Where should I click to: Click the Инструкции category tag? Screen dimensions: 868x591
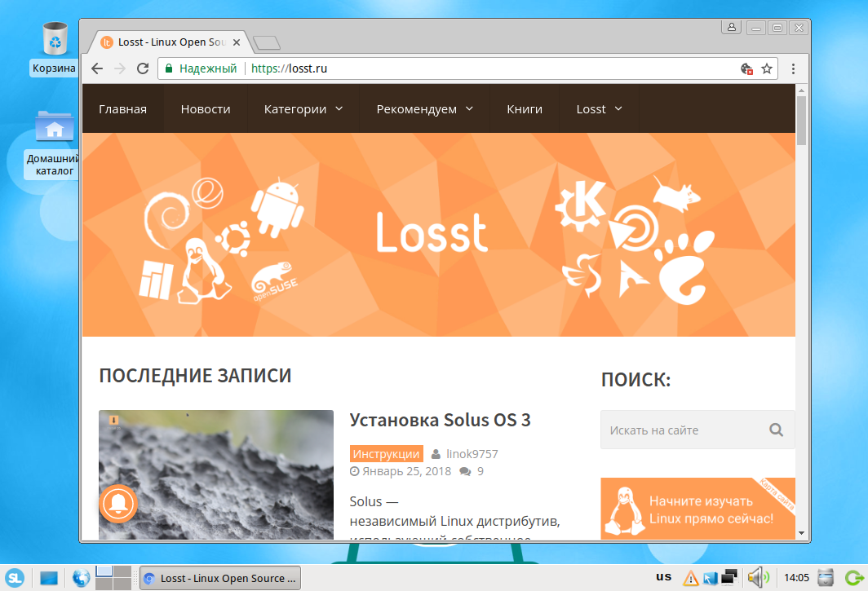click(x=387, y=454)
